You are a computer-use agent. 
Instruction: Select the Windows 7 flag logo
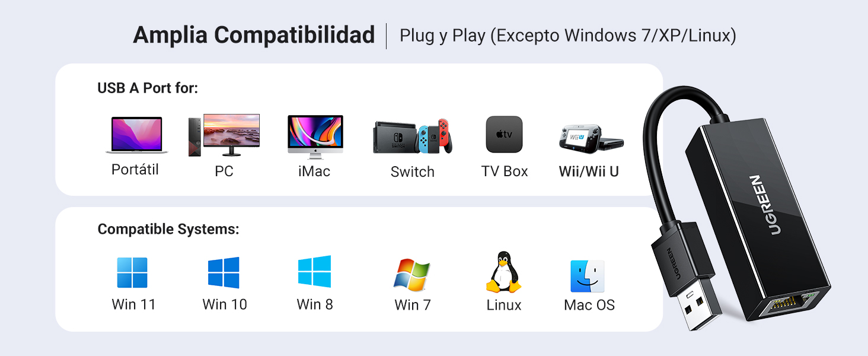coord(412,274)
